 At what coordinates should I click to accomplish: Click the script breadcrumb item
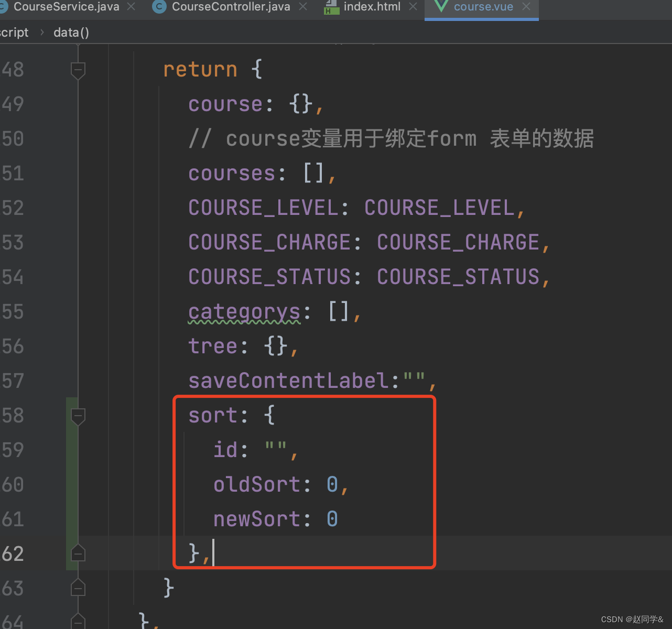tap(14, 32)
